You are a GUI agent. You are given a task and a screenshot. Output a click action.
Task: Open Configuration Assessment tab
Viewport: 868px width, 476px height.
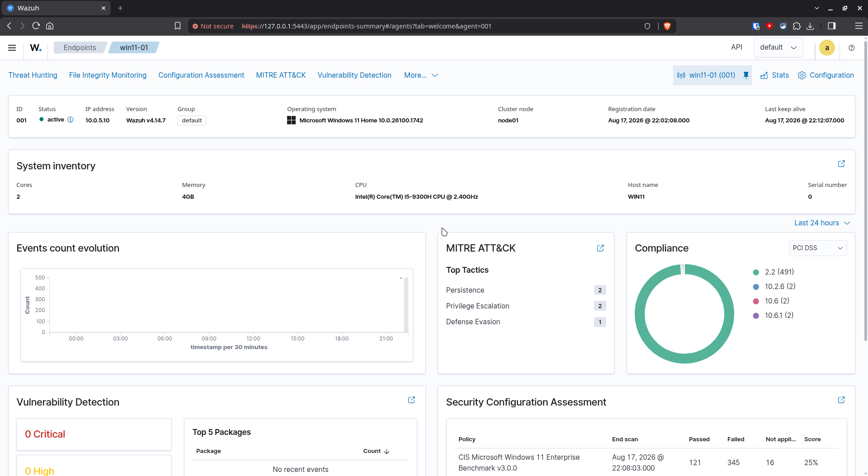[x=201, y=75]
